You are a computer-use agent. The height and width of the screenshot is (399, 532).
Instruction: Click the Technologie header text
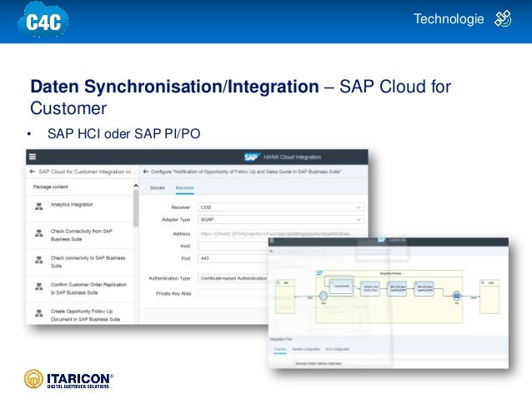449,19
